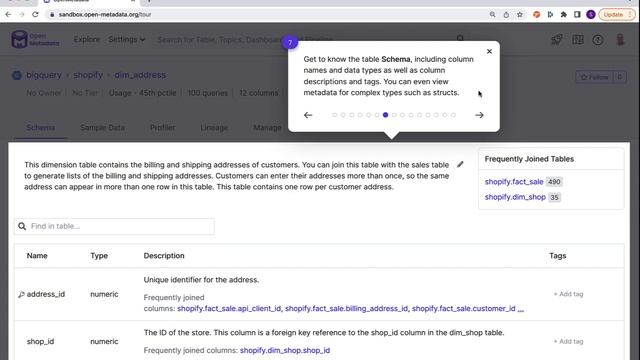Click the search magnifier in top search bar
This screenshot has height=360, width=640.
(460, 38)
